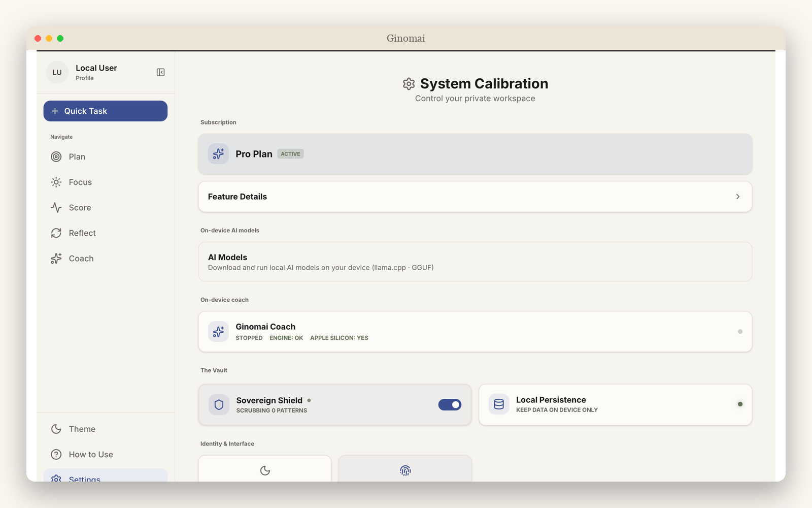Open the Settings sidebar item
The width and height of the screenshot is (812, 508).
[x=106, y=475]
